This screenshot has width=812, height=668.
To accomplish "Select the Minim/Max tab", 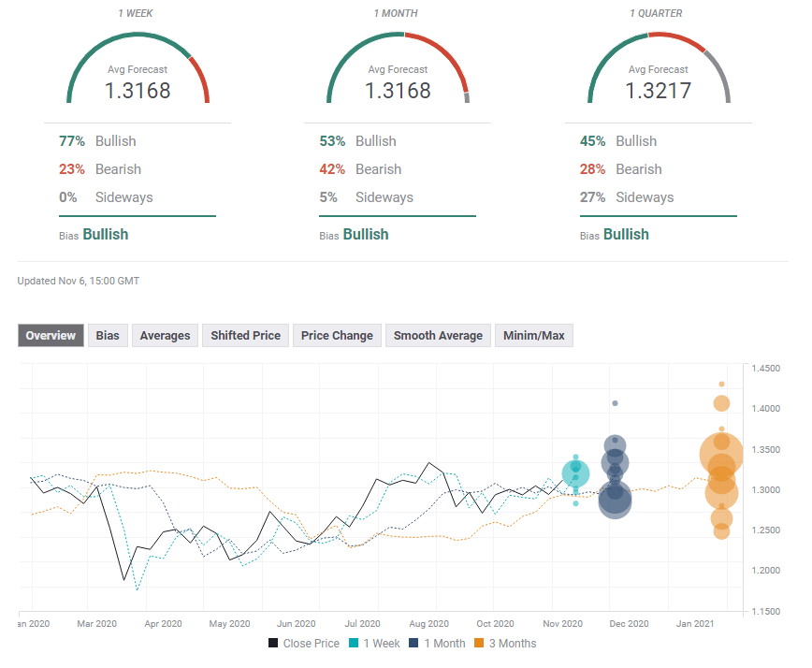I will (533, 336).
